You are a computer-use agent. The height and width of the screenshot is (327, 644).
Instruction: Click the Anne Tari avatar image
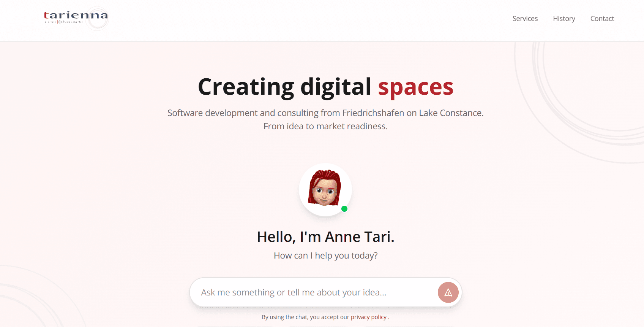click(325, 189)
